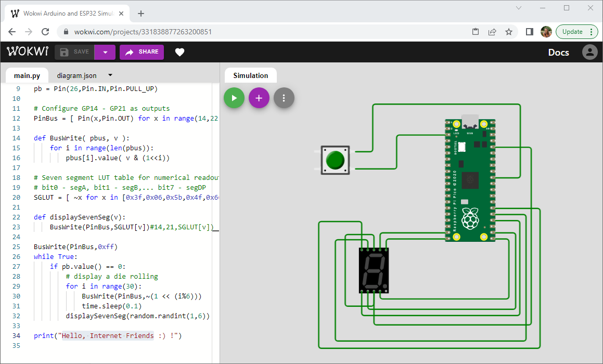The width and height of the screenshot is (603, 364).
Task: Open the Chrome tab search chevron
Action: (519, 8)
